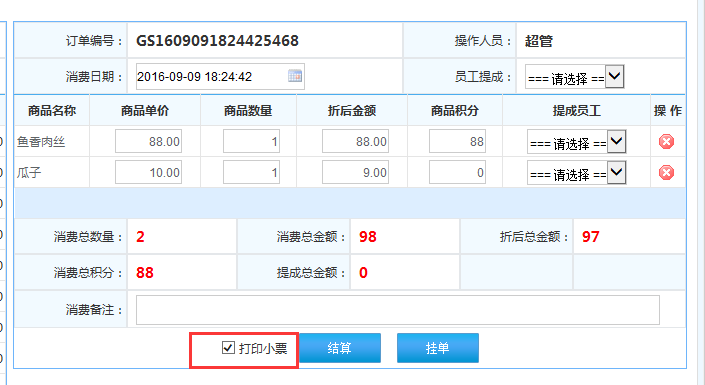Image resolution: width=705 pixels, height=385 pixels.
Task: Edit unit price 10.00 for 瓜子
Action: point(148,172)
